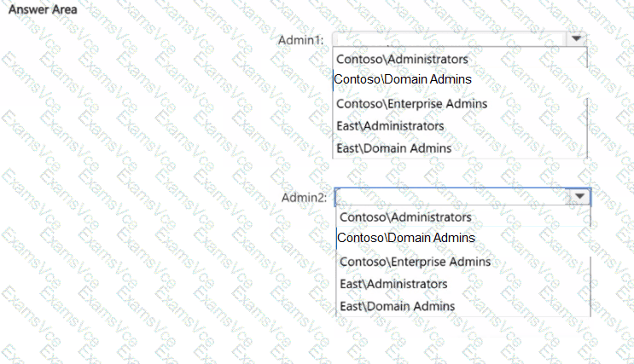Select Contoso\Administrators under Admin1
This screenshot has height=364, width=634.
pos(402,60)
